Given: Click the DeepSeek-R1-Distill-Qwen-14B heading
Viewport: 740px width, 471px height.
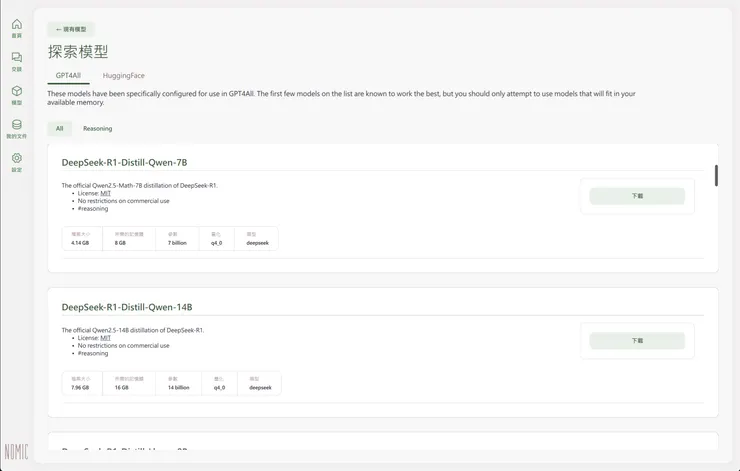Looking at the screenshot, I should (x=126, y=306).
